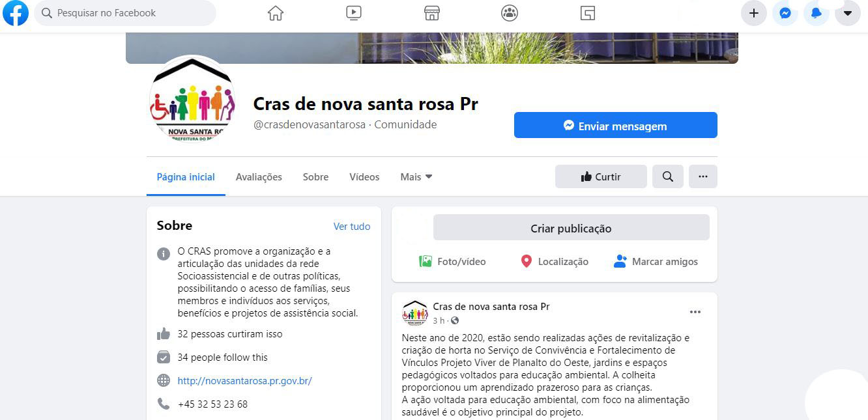The image size is (868, 420).
Task: Click the Facebook logo
Action: 16,13
